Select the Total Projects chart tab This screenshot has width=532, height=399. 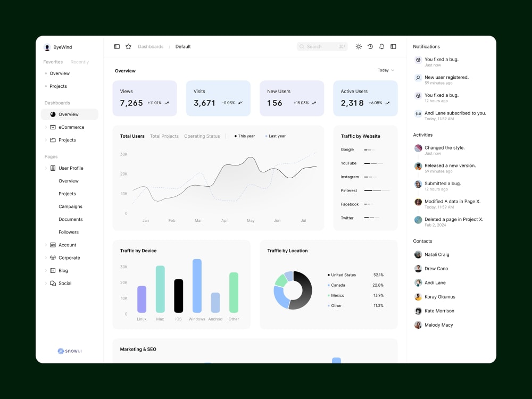[x=164, y=136]
